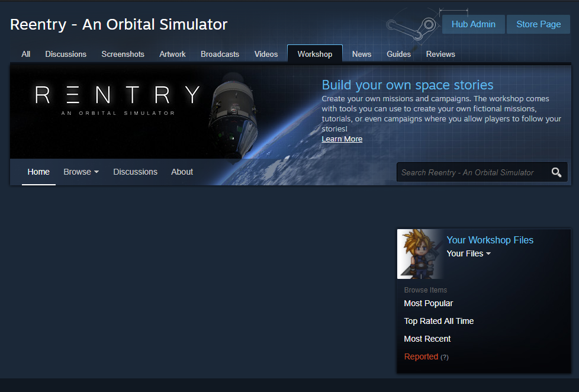The height and width of the screenshot is (392, 579).
Task: Click the Learn More link
Action: [342, 139]
